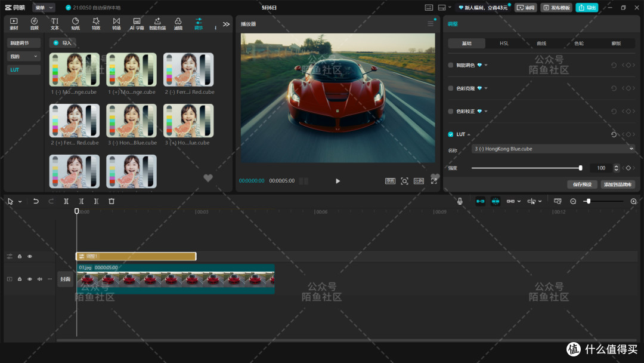
Task: Enable the 智能调色 checkbox
Action: pyautogui.click(x=451, y=65)
